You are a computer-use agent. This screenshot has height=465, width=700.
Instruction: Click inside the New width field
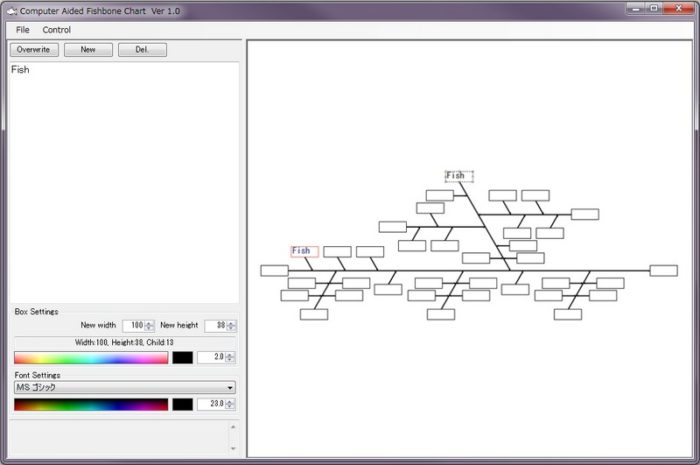point(133,326)
